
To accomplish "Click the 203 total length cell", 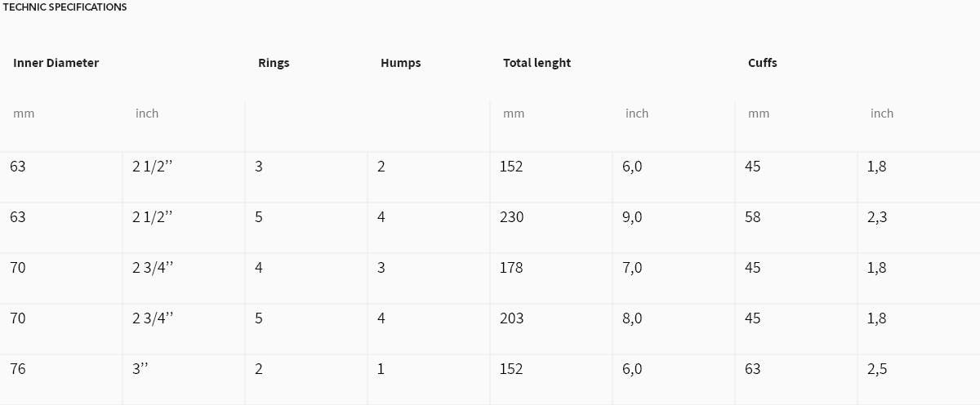I will 511,318.
